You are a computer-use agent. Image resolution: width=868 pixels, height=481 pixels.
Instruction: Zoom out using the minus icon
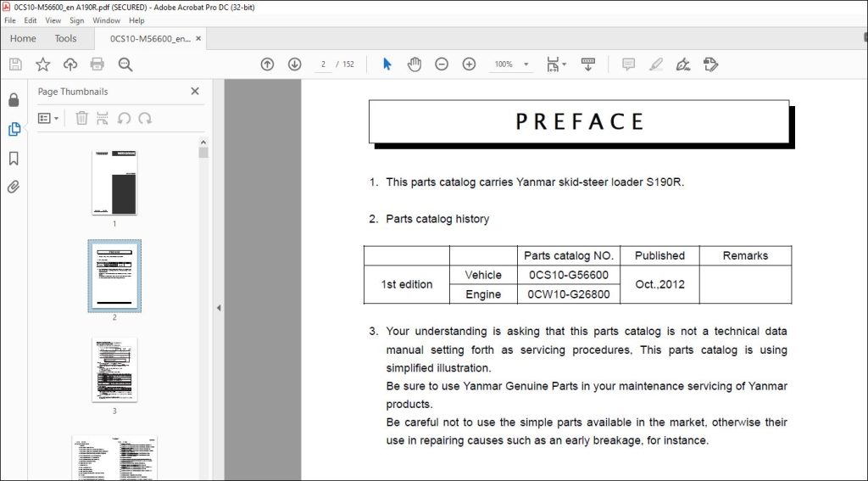coord(441,64)
